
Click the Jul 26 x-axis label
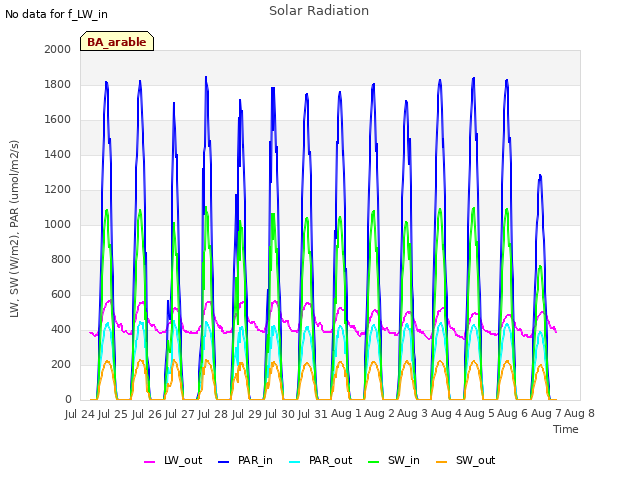click(x=147, y=414)
